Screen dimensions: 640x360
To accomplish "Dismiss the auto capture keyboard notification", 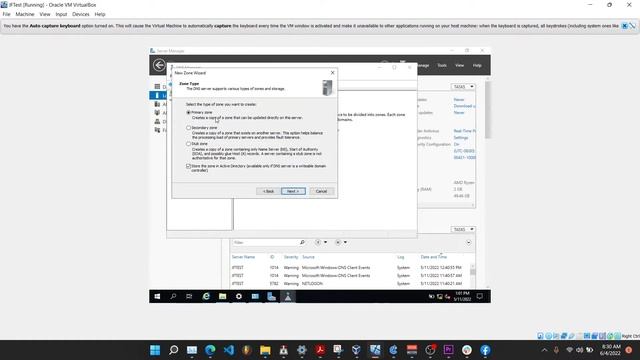I will click(x=624, y=26).
